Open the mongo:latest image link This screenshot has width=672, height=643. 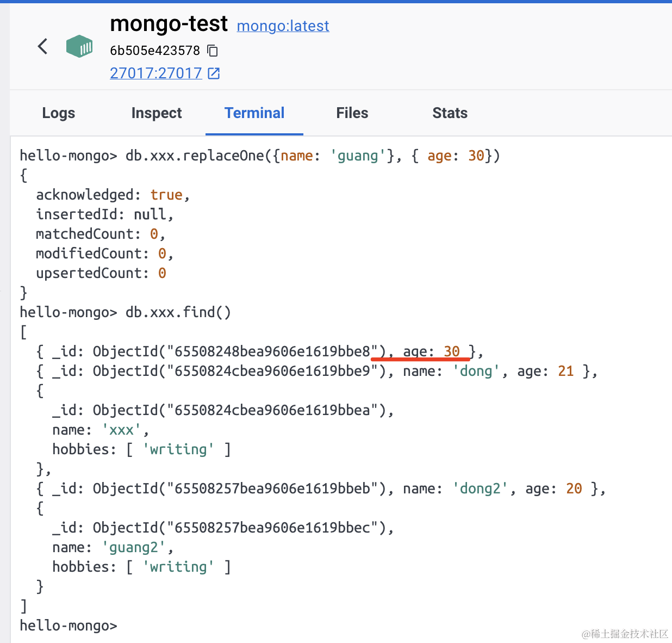point(283,26)
